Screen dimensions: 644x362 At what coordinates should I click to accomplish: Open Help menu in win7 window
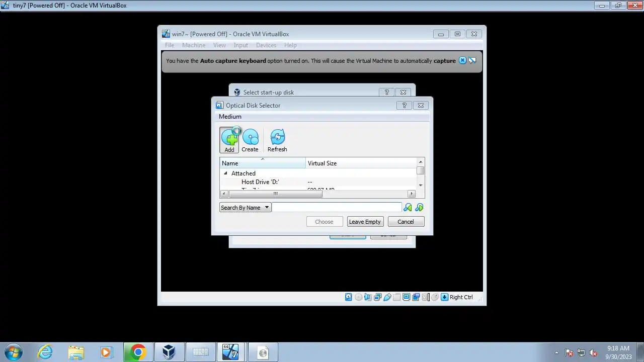(290, 45)
